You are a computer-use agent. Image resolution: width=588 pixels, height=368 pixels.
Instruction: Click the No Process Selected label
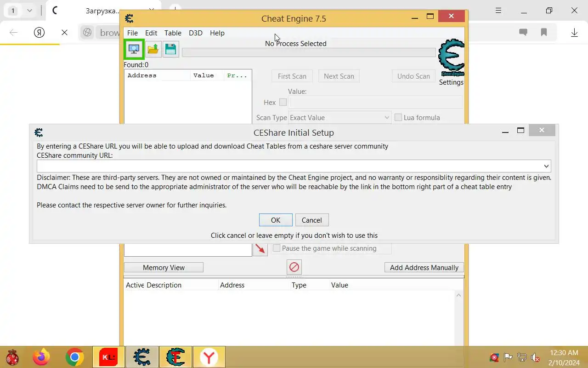coord(296,44)
